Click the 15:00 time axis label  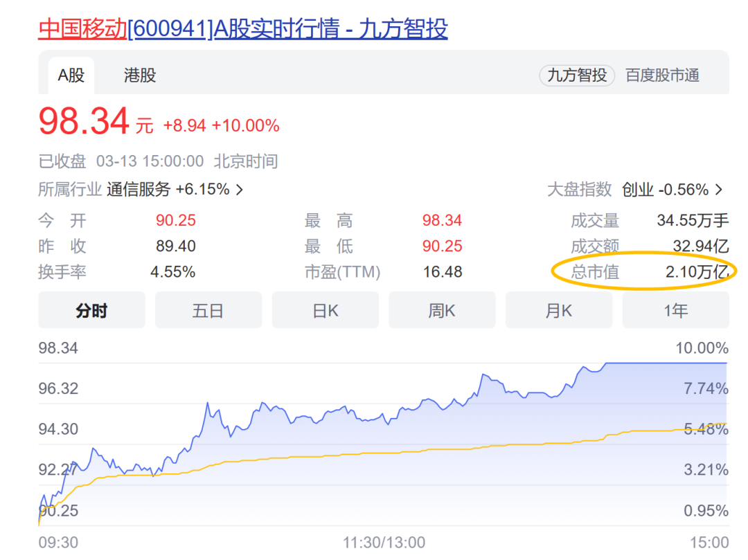[709, 543]
